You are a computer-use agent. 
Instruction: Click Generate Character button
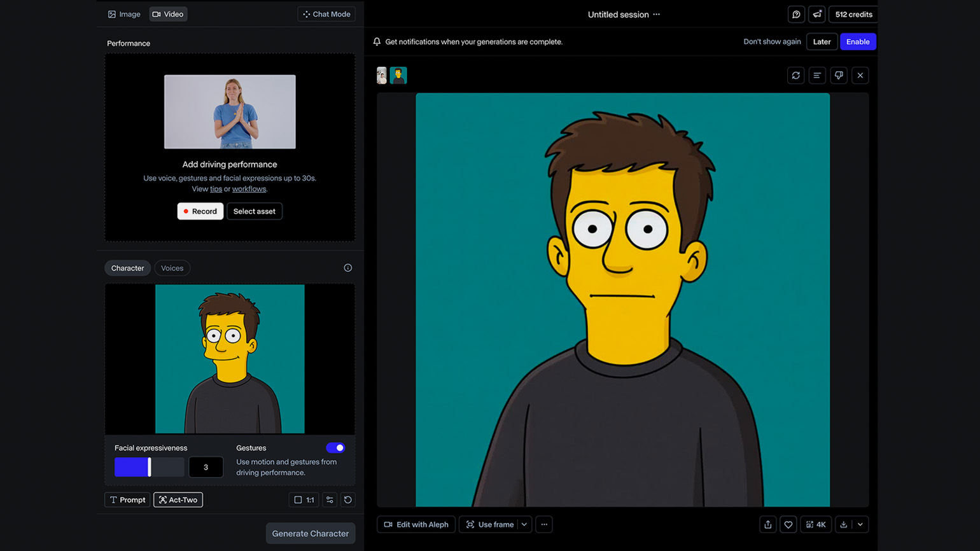click(x=311, y=534)
